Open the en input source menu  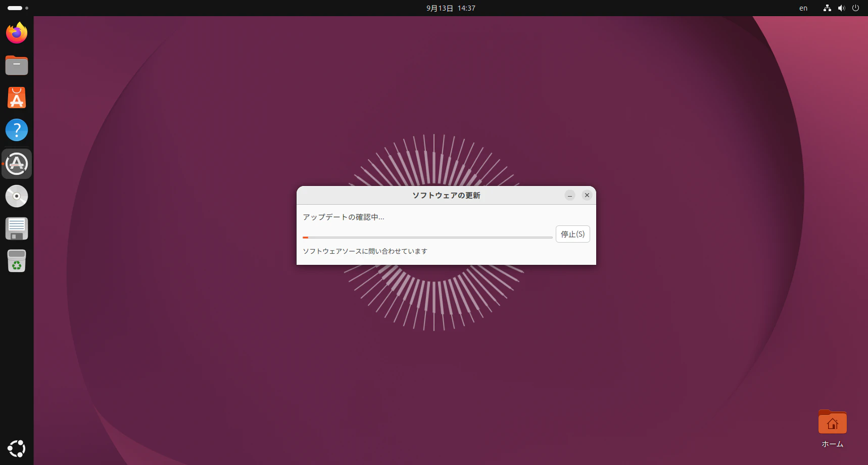803,8
